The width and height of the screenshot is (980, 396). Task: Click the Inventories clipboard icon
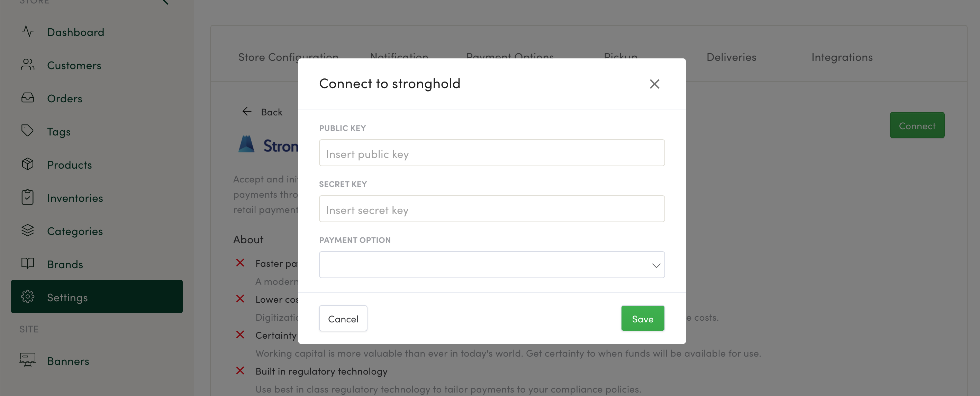[27, 197]
